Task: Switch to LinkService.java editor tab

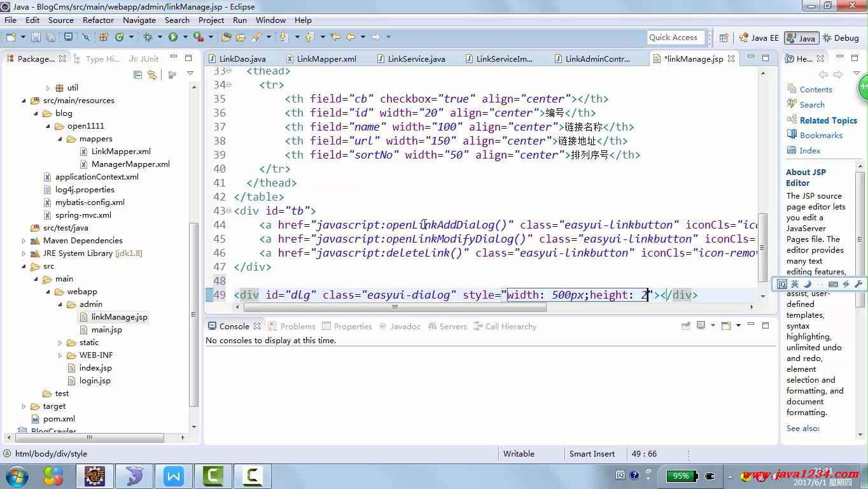Action: point(411,59)
